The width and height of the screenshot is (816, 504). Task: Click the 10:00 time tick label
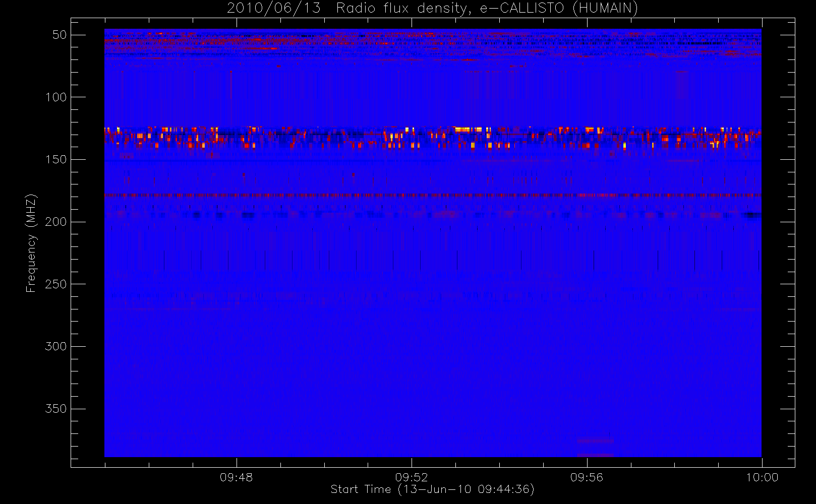click(x=762, y=477)
